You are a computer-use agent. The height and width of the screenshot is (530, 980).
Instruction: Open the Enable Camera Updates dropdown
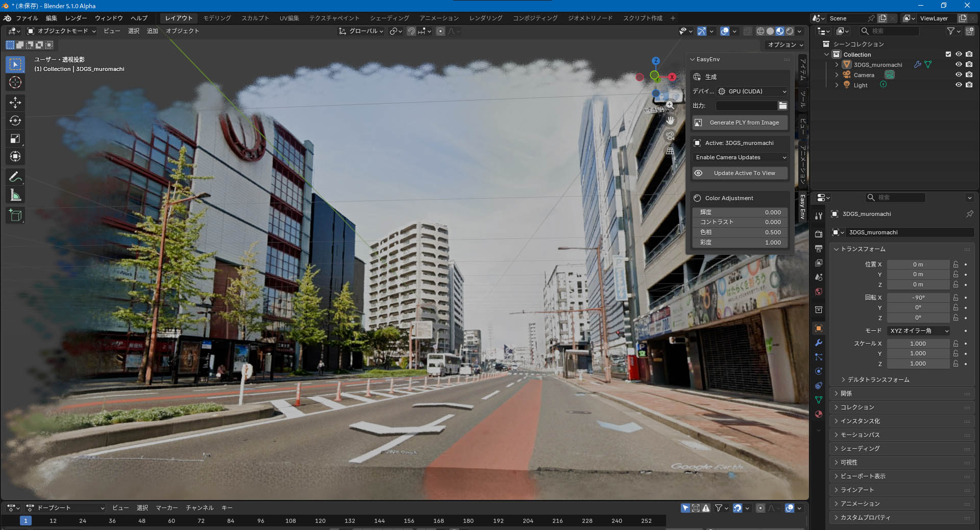[x=740, y=157]
